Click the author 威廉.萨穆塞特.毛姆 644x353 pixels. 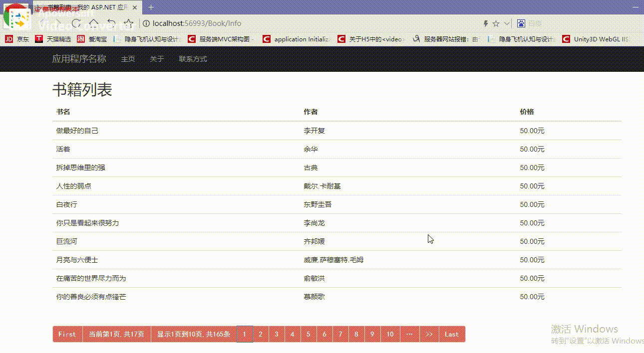point(333,260)
